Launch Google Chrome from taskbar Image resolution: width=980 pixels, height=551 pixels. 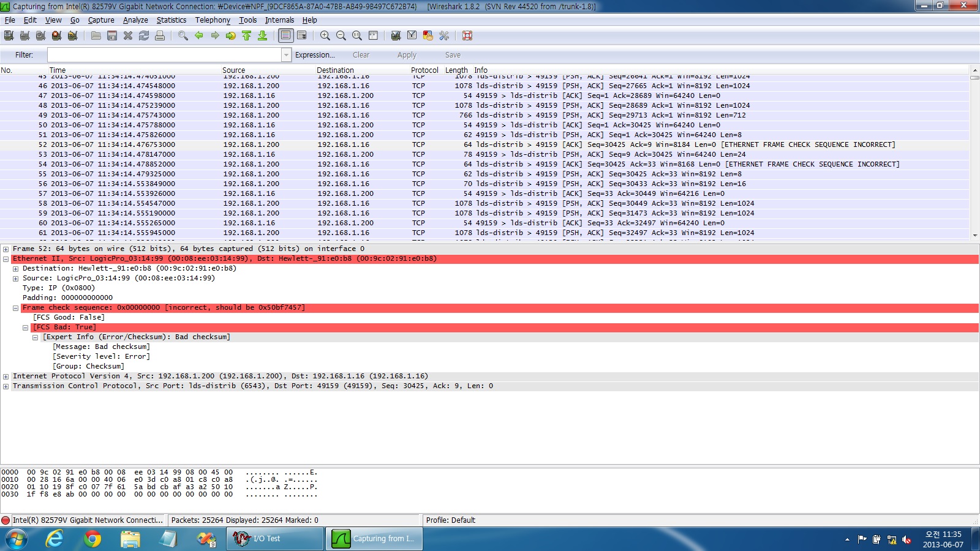pyautogui.click(x=92, y=539)
